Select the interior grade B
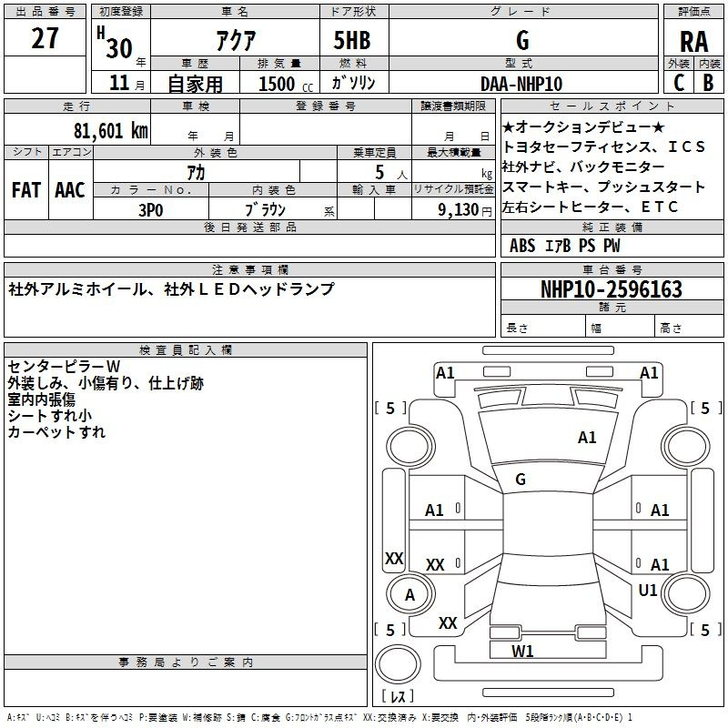728x728 pixels. (708, 83)
